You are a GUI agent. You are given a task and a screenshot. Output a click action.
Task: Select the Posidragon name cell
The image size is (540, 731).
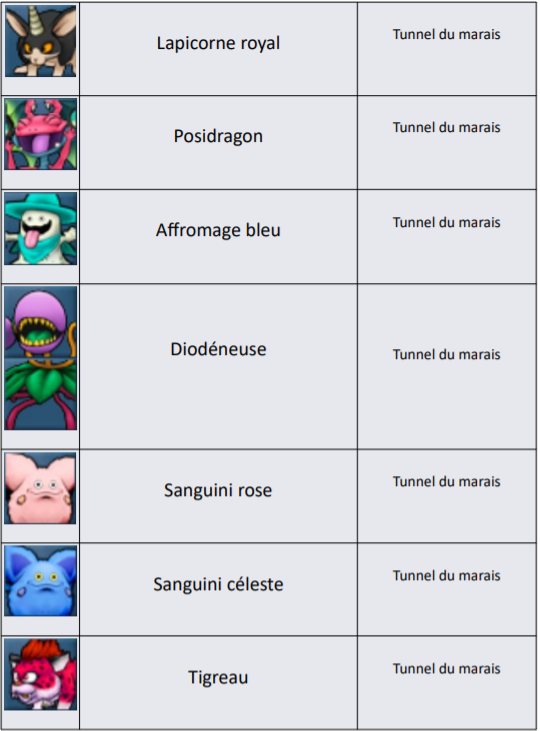click(218, 142)
